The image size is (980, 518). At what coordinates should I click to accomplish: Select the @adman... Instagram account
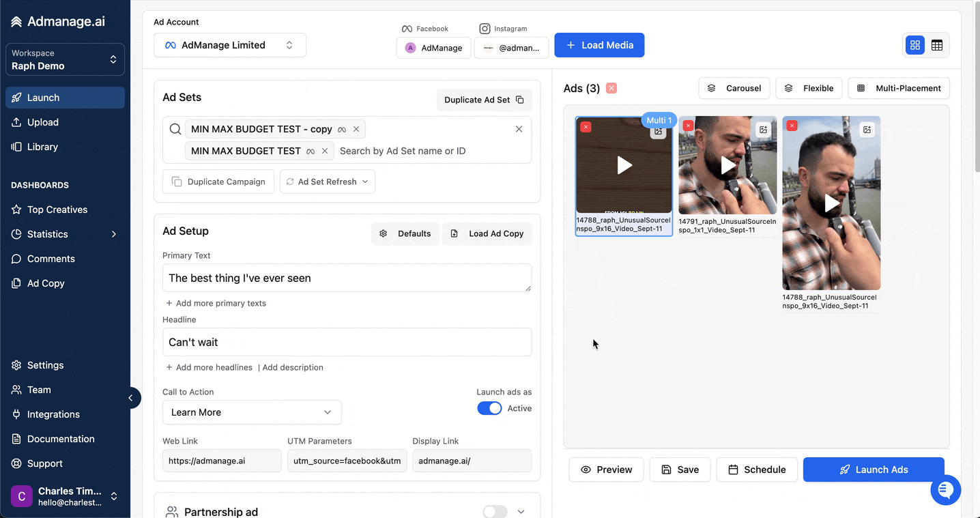[511, 48]
